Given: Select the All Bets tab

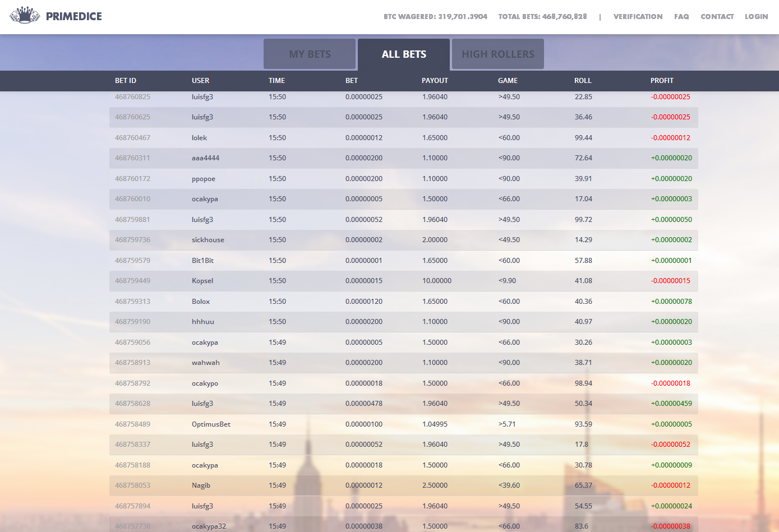Looking at the screenshot, I should (x=404, y=54).
